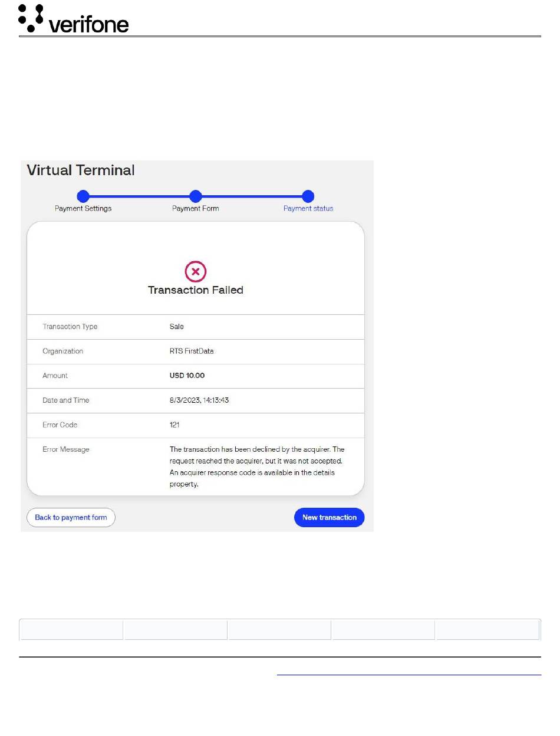Screen dimensions: 560x736
Task: Click the Error Message description text
Action: (257, 466)
